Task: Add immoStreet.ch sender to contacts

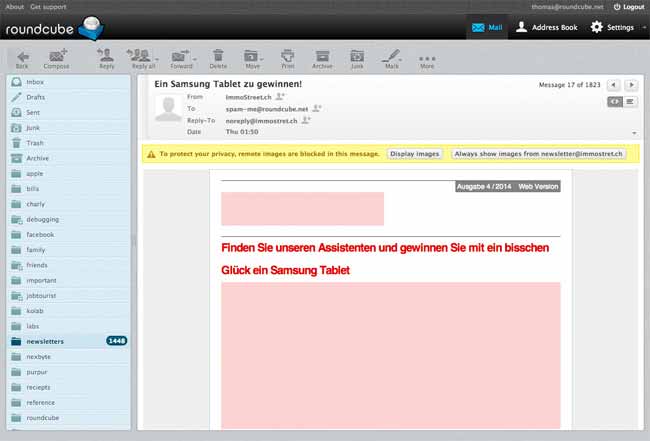Action: coord(280,97)
